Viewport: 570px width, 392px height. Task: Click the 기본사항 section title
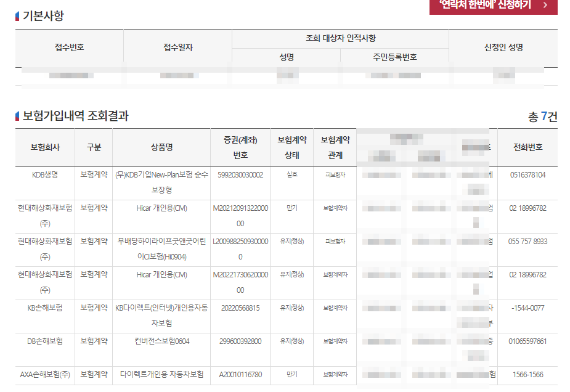43,15
